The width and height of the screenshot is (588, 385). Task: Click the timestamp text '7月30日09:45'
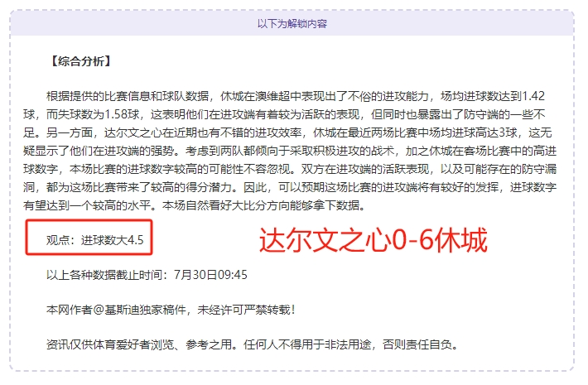coord(210,275)
